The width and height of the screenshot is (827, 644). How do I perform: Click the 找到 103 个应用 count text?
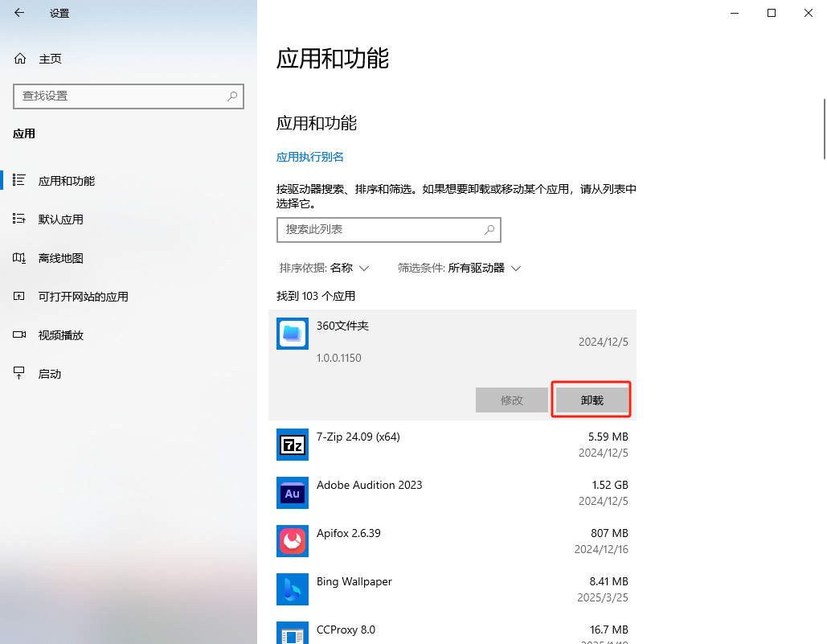[316, 296]
